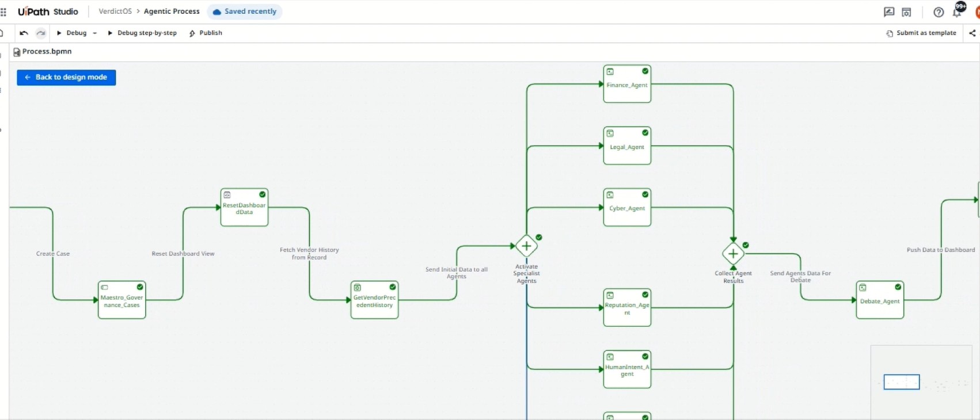The width and height of the screenshot is (980, 420).
Task: Click 'Fetch Vendor History from Record' label
Action: [309, 254]
